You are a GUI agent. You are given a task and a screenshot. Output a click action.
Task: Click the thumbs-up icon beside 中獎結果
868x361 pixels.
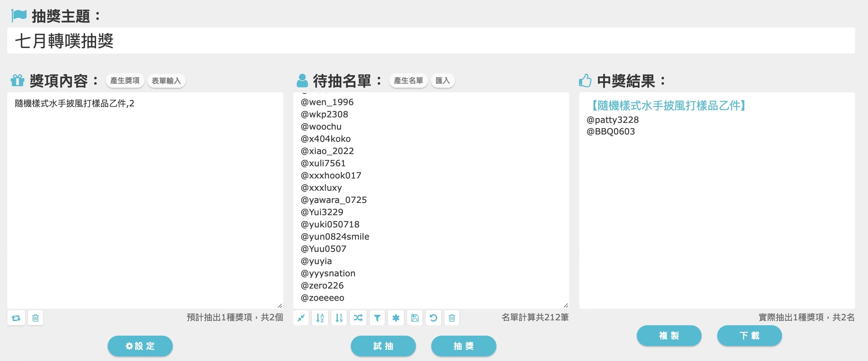point(585,80)
